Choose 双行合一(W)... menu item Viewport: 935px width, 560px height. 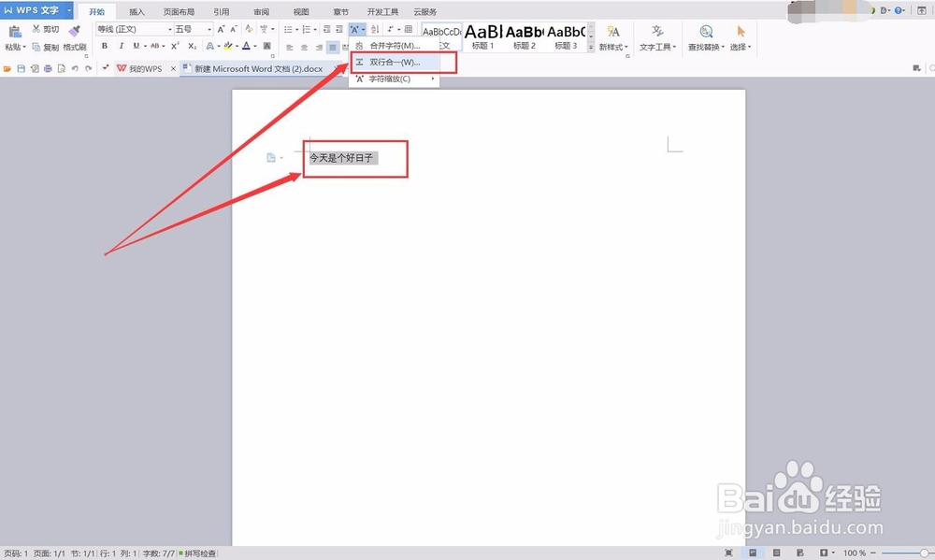[395, 62]
